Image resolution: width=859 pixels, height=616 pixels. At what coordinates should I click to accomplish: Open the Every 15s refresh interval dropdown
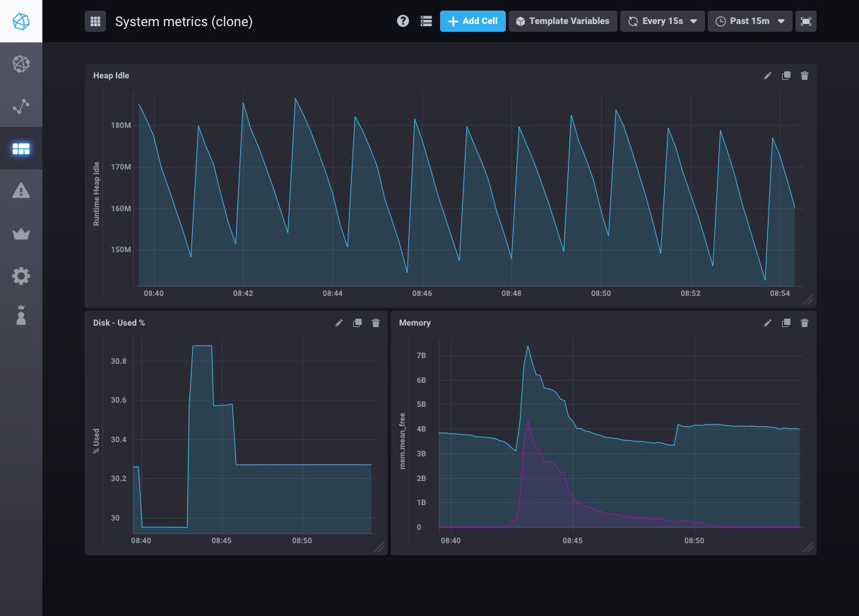point(662,21)
